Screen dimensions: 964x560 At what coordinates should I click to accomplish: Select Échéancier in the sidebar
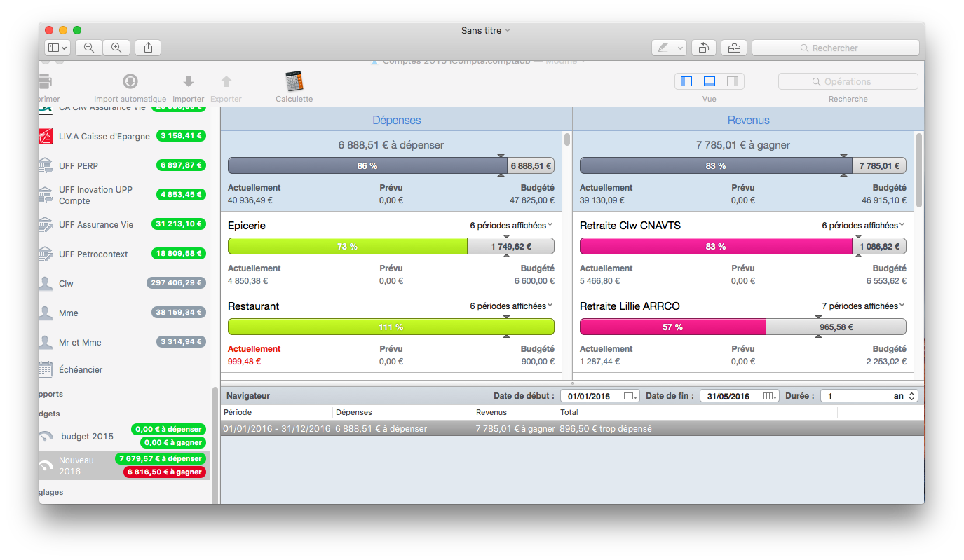click(x=81, y=369)
